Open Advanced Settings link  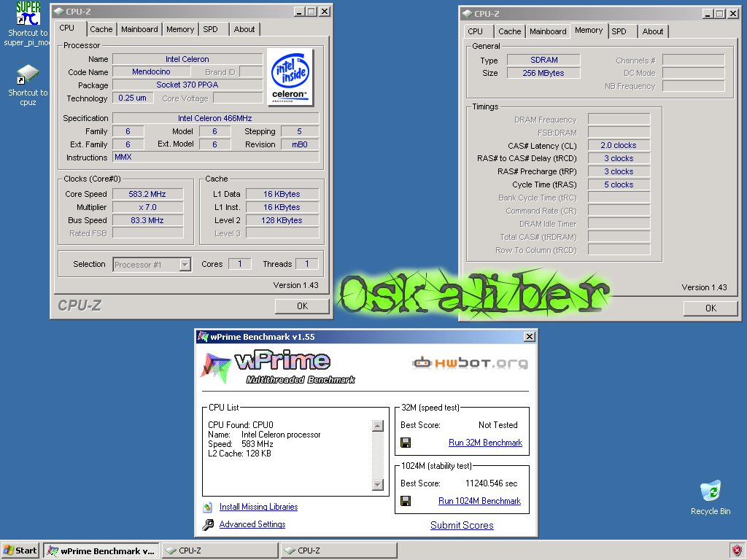[252, 524]
